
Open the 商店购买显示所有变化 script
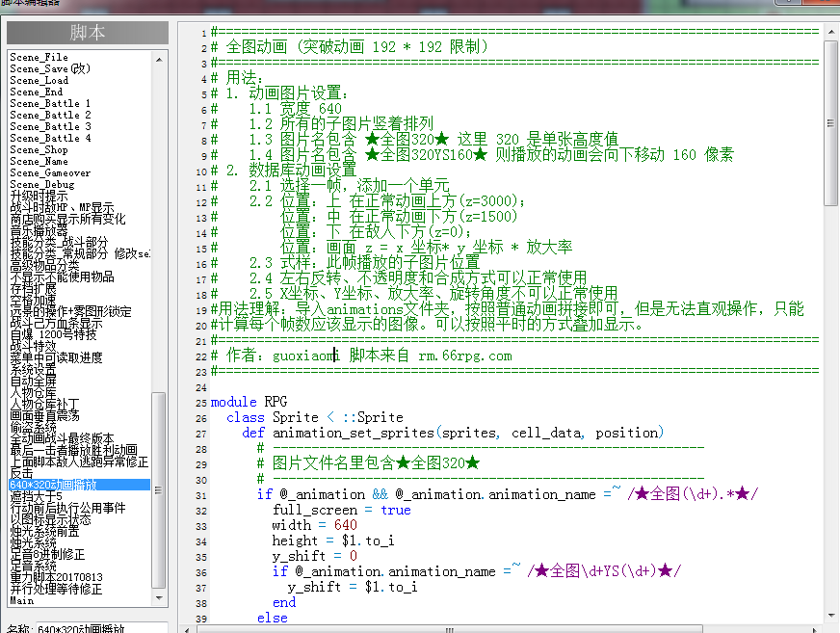pyautogui.click(x=68, y=220)
